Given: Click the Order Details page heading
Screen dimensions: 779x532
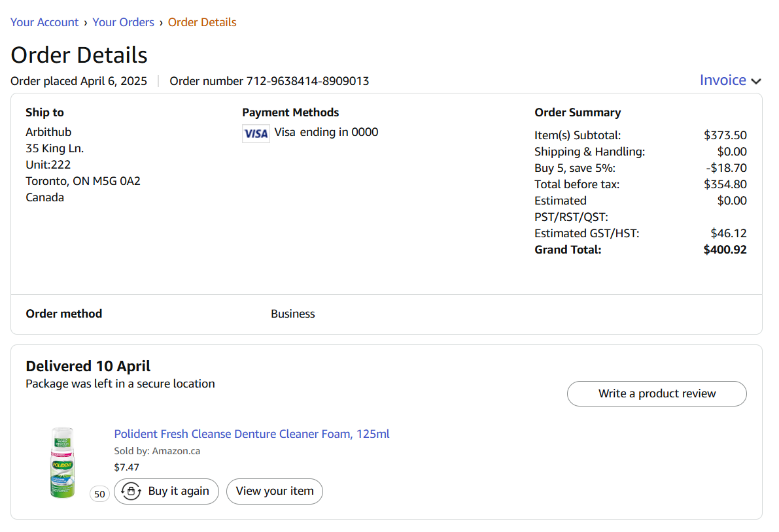Looking at the screenshot, I should pos(78,55).
